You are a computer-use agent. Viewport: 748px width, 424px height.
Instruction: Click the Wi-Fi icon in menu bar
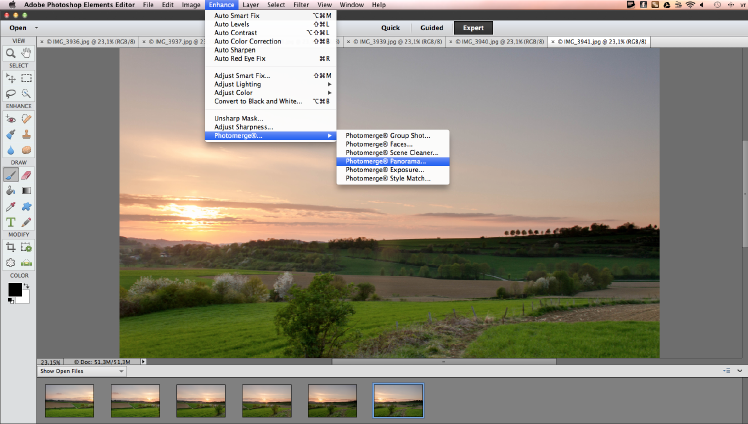(x=690, y=5)
